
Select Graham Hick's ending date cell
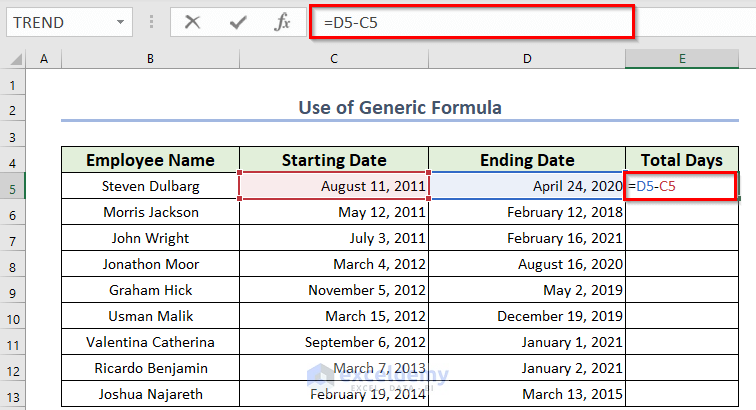[526, 290]
